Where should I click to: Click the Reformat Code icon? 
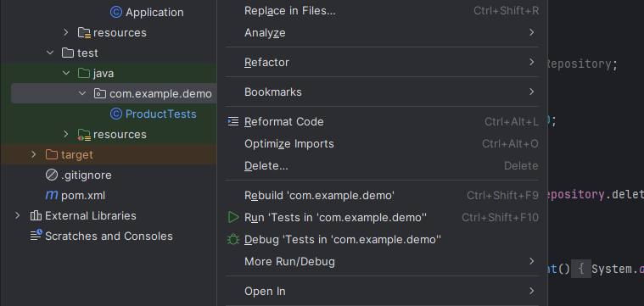click(x=233, y=122)
